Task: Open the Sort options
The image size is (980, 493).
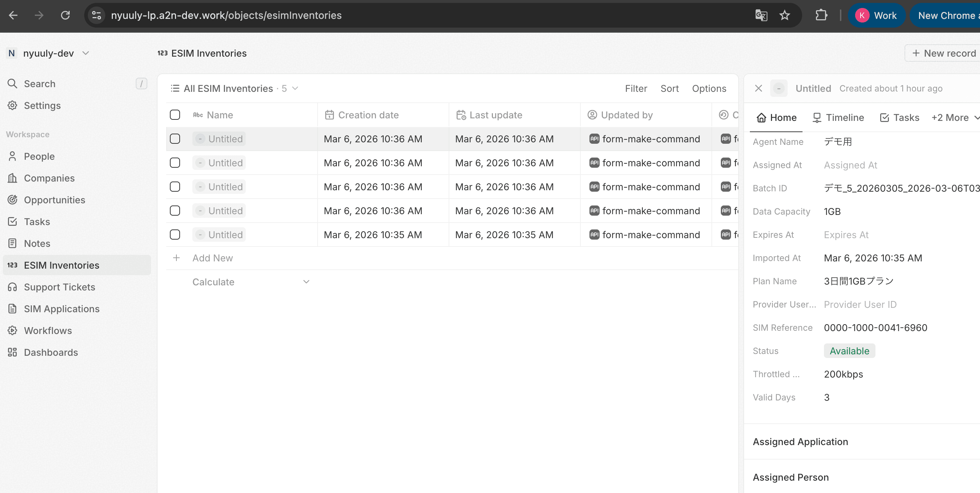Action: pyautogui.click(x=669, y=88)
